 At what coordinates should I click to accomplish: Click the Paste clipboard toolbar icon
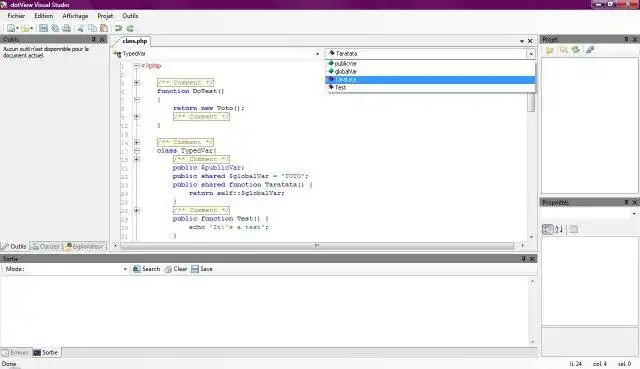104,28
